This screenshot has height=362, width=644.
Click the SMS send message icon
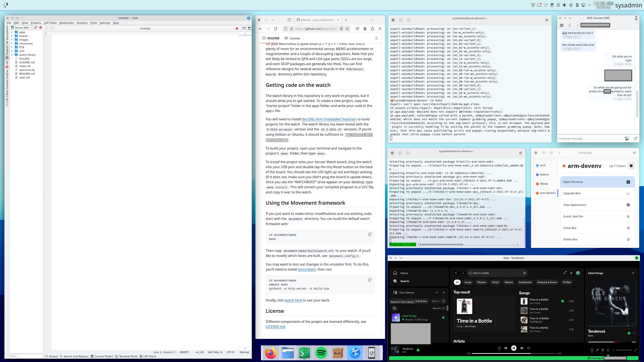635,138
